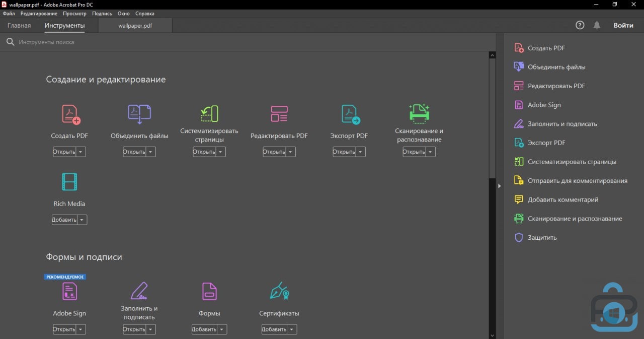Click Adobe Sign icon in right sidebar

coord(519,105)
